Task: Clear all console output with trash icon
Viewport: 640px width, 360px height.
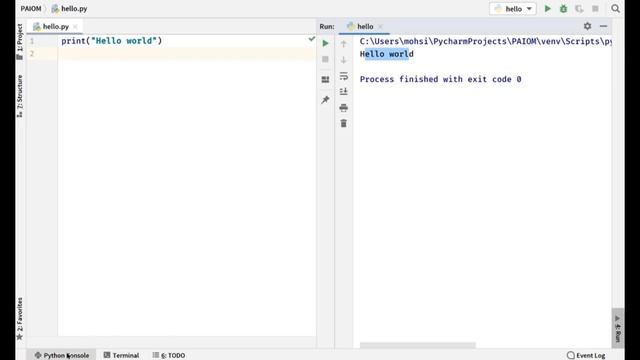Action: click(344, 123)
